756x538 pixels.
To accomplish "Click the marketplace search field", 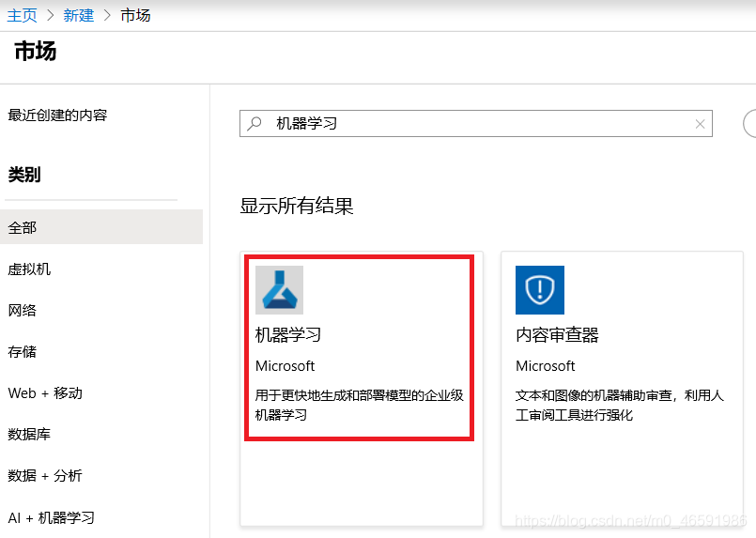I will pyautogui.click(x=476, y=123).
